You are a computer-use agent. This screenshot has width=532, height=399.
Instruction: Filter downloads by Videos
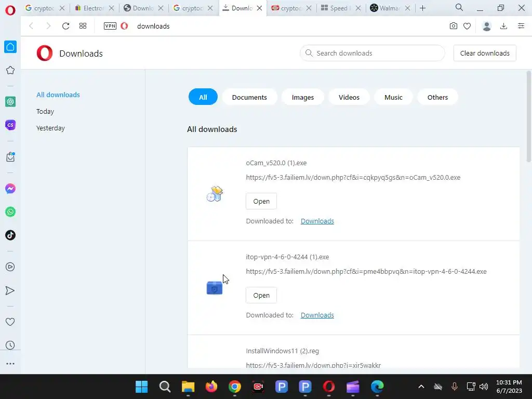click(349, 97)
